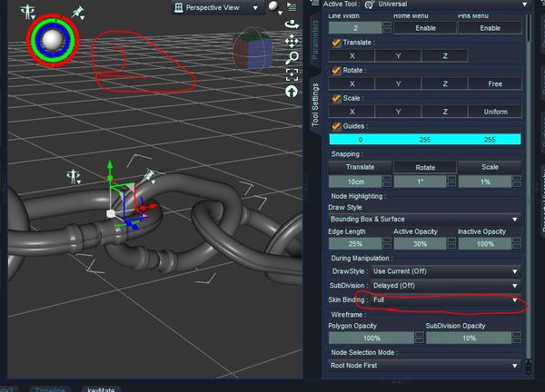Click the Line Width stepper arrows
545x392 pixels.
tap(387, 28)
